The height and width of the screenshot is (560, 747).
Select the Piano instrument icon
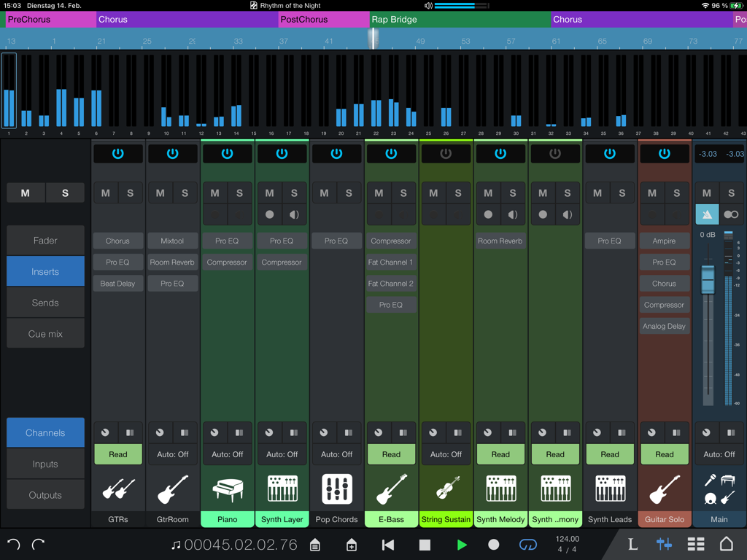coord(227,489)
